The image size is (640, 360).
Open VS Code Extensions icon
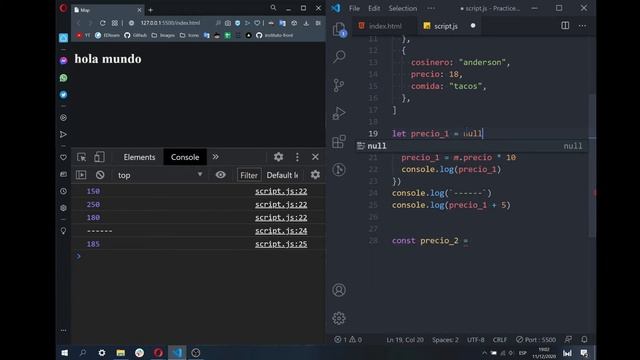click(x=339, y=141)
